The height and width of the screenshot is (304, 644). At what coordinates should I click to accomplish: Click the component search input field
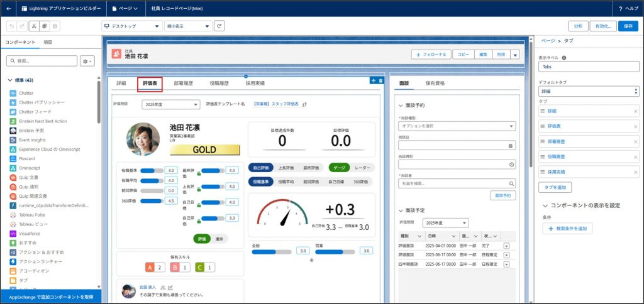click(44, 61)
